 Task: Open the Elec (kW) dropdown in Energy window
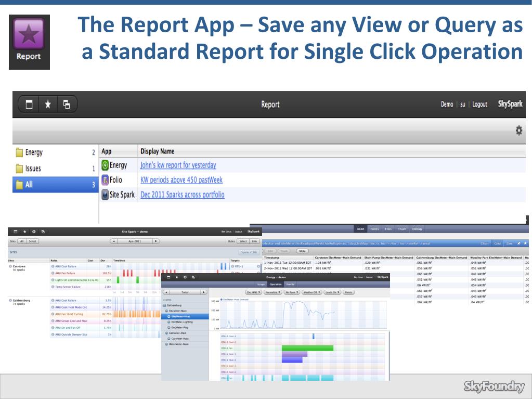point(253,292)
